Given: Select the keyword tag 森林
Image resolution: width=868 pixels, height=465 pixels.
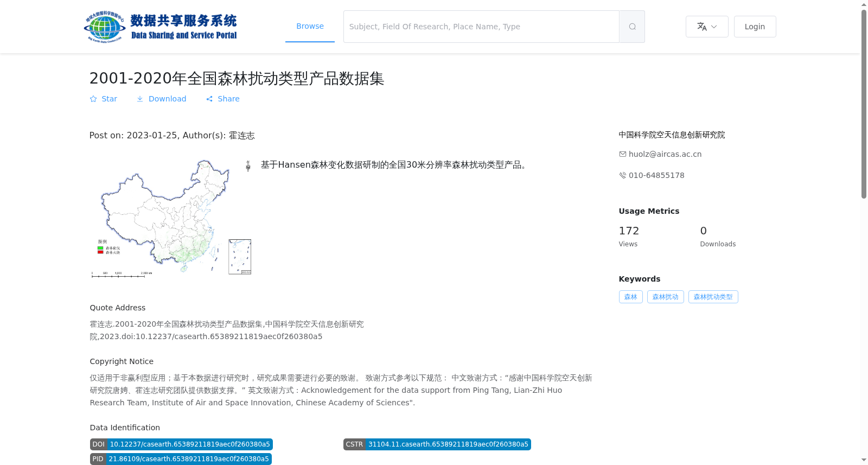Looking at the screenshot, I should [x=631, y=297].
